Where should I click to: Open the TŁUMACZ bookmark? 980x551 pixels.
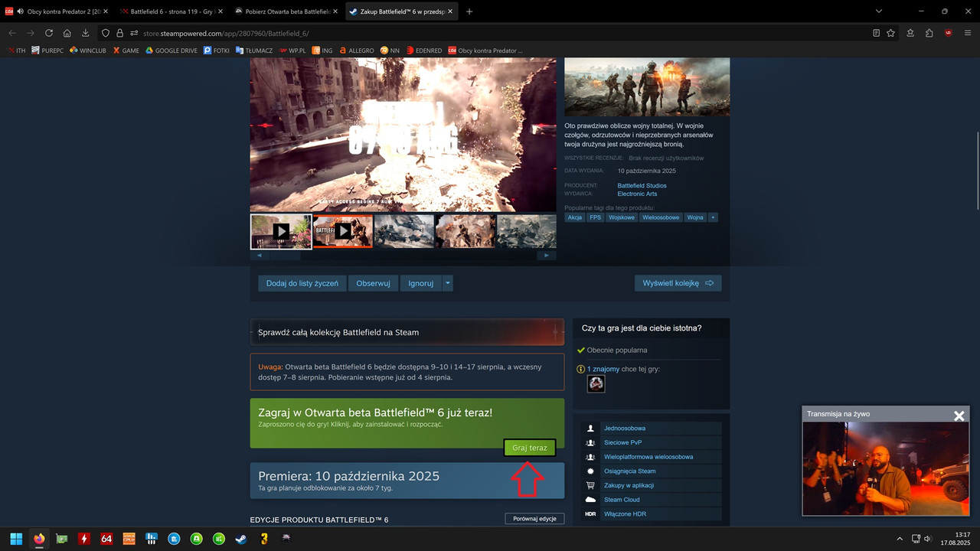point(253,51)
